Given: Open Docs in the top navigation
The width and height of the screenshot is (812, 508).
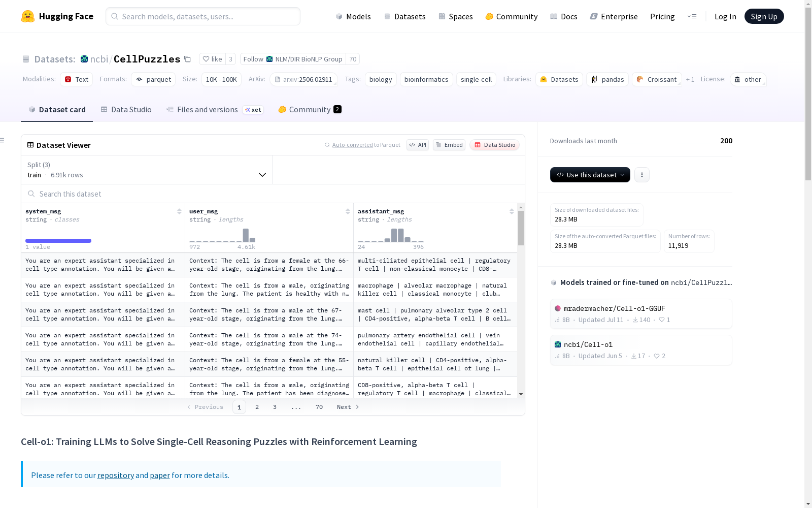Looking at the screenshot, I should pos(564,16).
